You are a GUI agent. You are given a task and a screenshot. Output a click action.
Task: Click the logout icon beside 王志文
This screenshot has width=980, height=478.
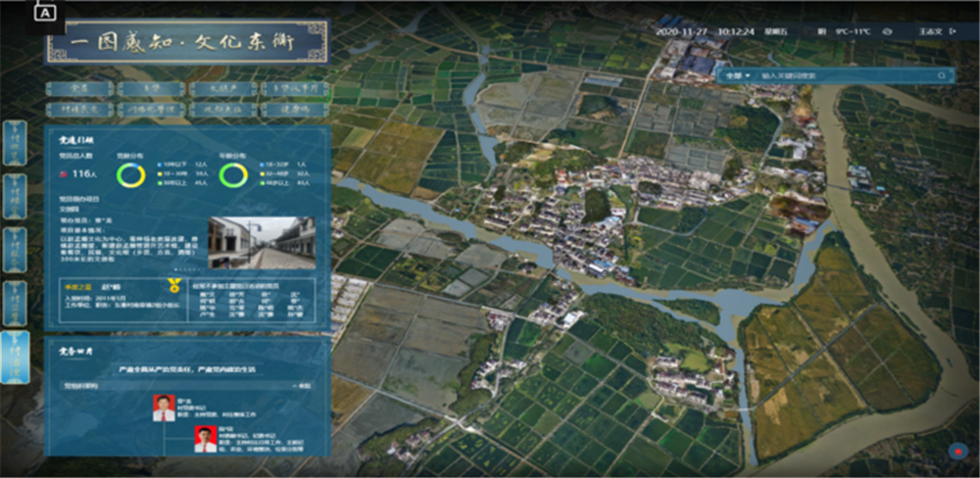pos(953,31)
